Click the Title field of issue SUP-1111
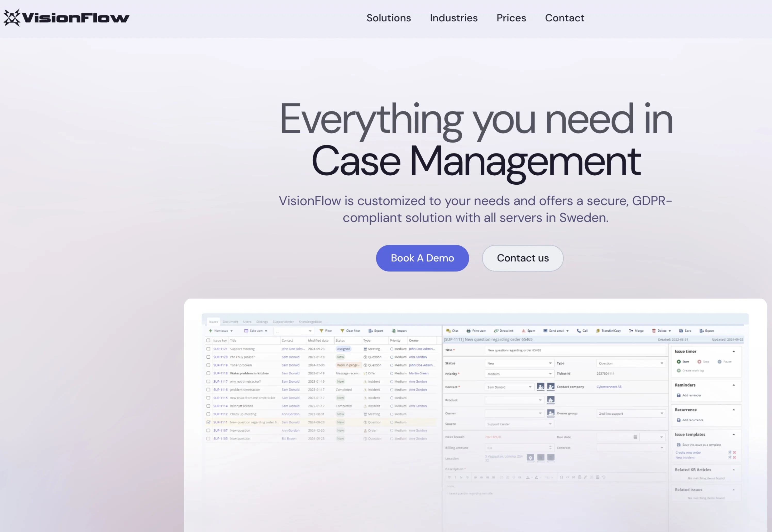The image size is (772, 532). click(575, 350)
